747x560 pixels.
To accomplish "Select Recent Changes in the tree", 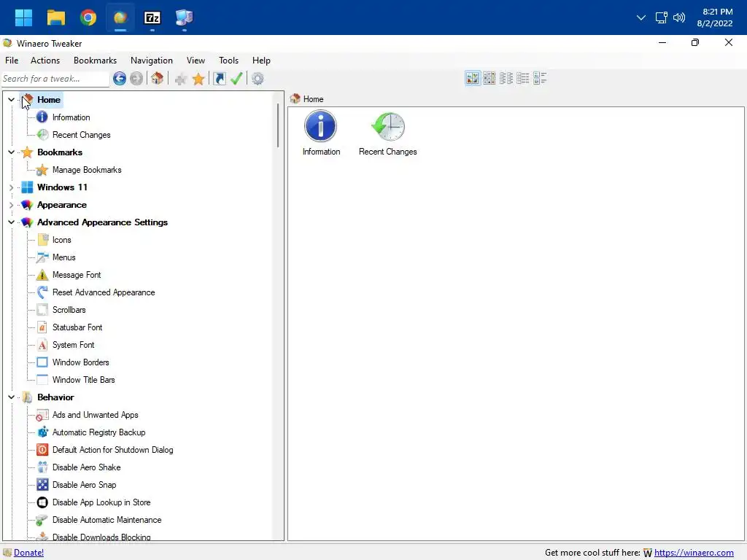I will pyautogui.click(x=82, y=135).
